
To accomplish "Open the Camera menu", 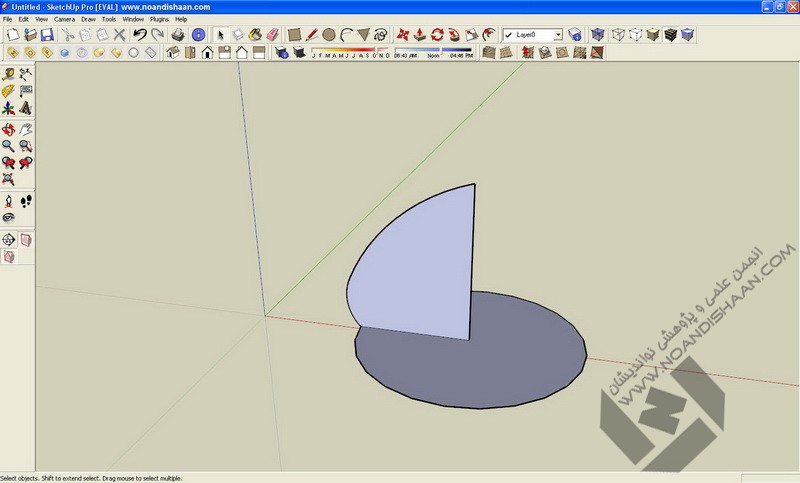I will tap(64, 19).
